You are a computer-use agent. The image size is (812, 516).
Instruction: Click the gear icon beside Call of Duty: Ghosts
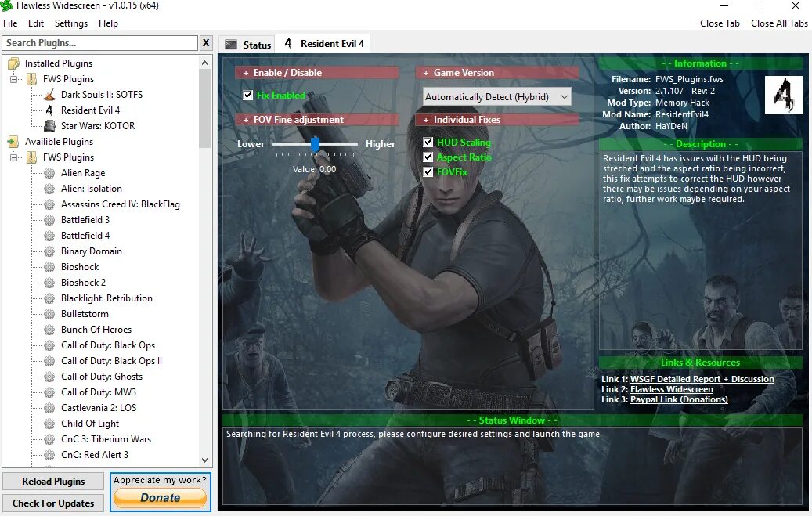49,377
